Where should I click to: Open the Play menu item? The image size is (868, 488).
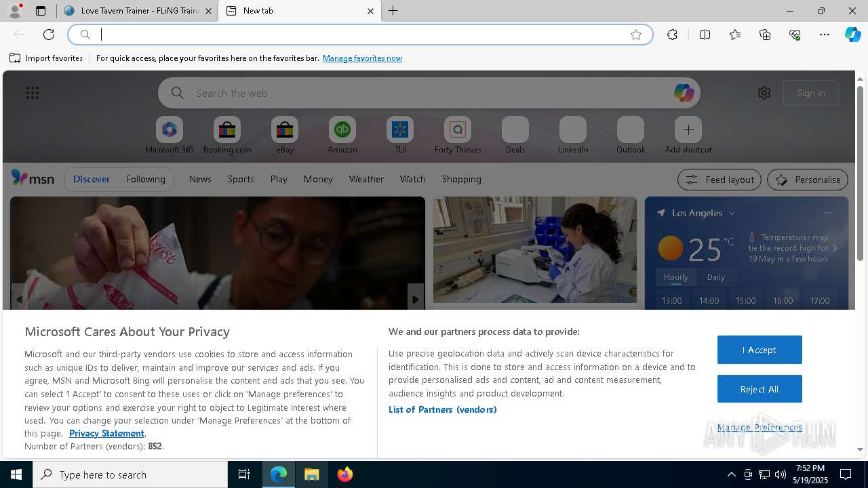[x=279, y=179]
